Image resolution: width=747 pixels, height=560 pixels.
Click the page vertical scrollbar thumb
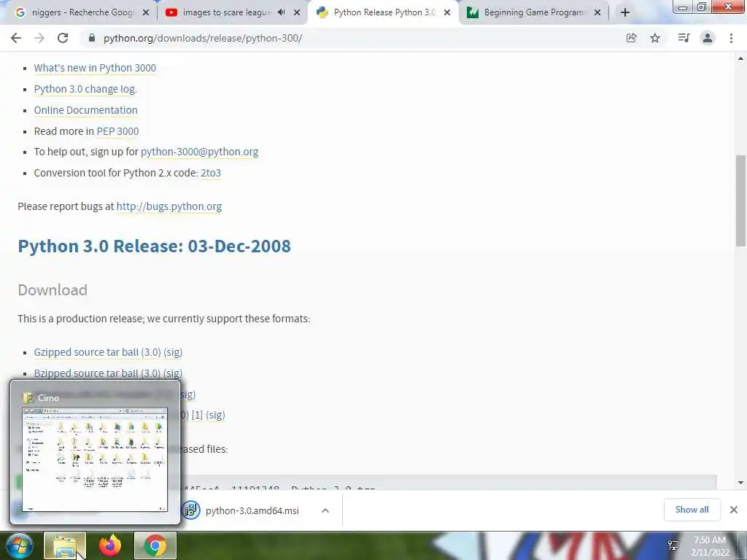click(740, 201)
